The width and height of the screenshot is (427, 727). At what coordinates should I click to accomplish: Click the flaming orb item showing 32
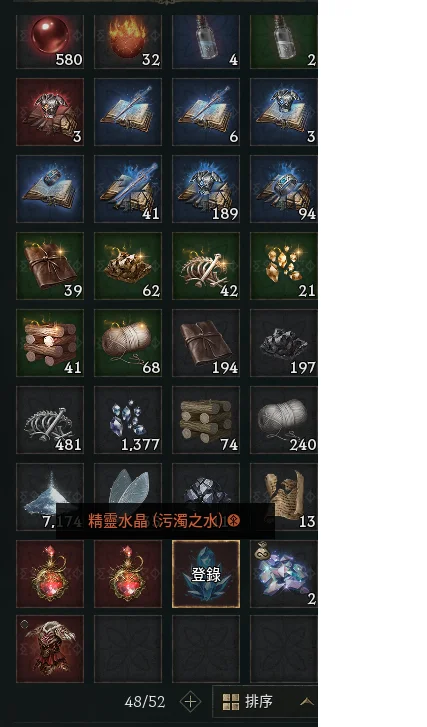(x=128, y=41)
